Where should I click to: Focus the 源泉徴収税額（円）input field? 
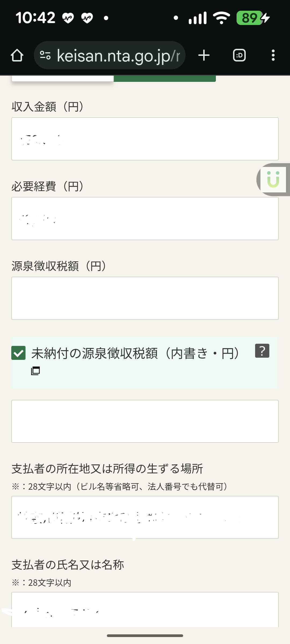[x=145, y=298]
